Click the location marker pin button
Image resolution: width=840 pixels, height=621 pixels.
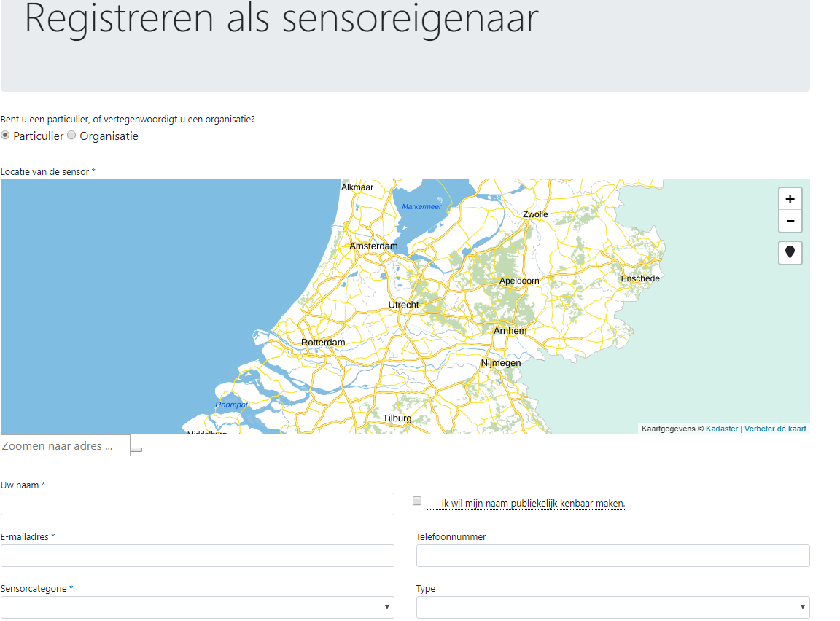pos(790,253)
